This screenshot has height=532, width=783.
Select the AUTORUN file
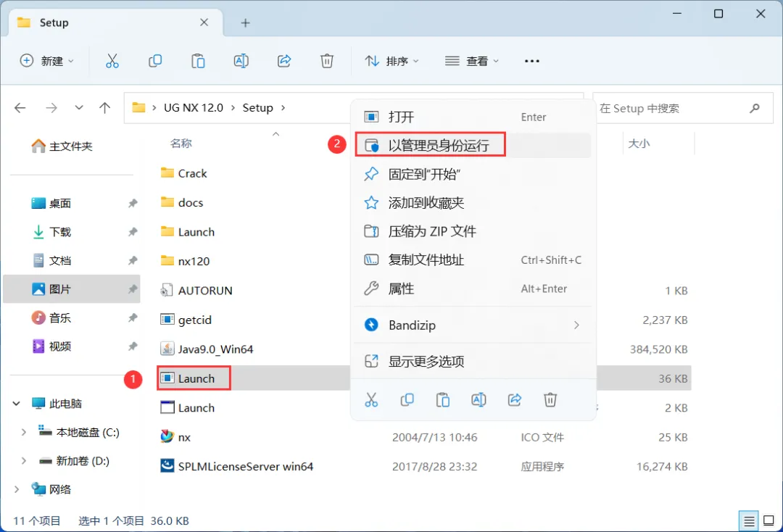196,291
